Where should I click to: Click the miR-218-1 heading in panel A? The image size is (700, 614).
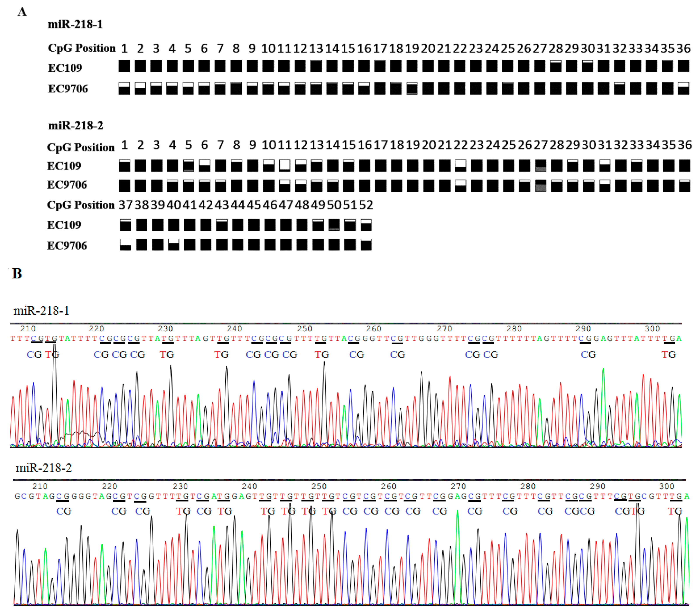[x=75, y=24]
